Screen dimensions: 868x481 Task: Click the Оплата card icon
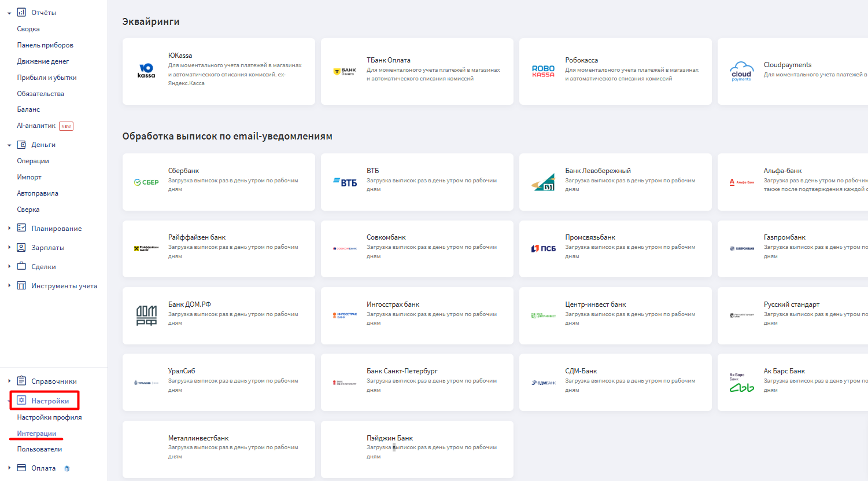(21, 468)
